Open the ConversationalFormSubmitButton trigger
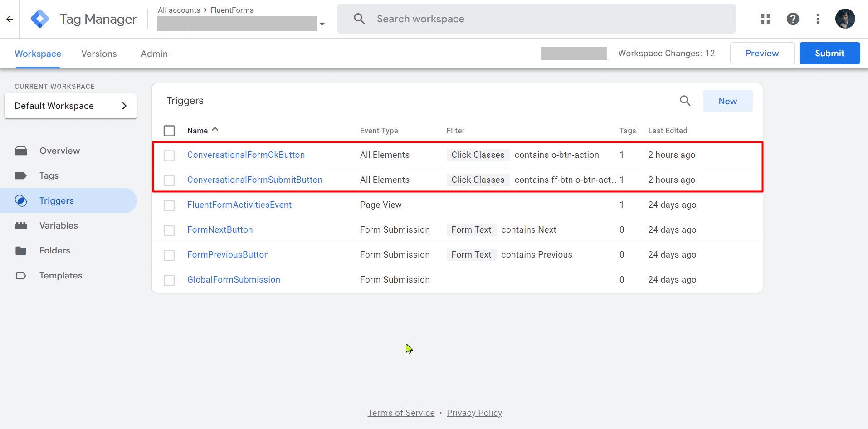This screenshot has width=868, height=429. [255, 180]
